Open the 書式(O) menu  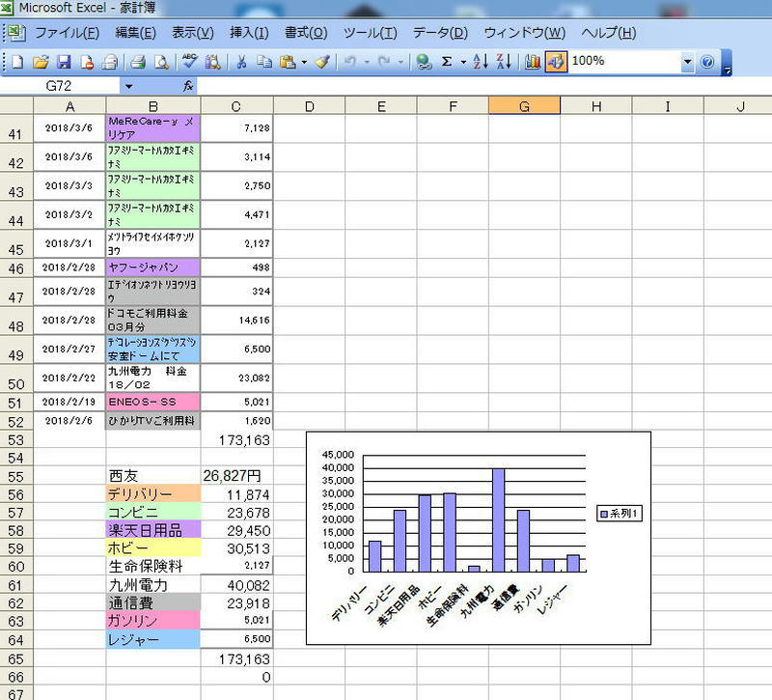tap(306, 33)
